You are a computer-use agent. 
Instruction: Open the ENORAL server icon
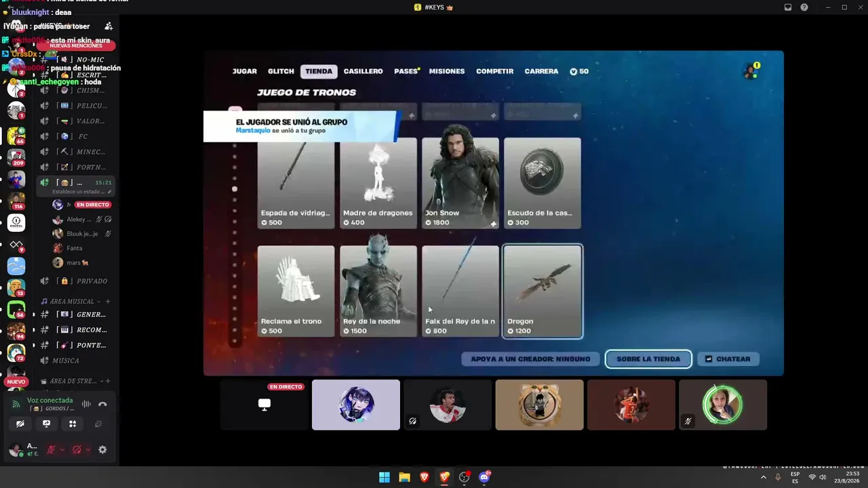tap(16, 223)
